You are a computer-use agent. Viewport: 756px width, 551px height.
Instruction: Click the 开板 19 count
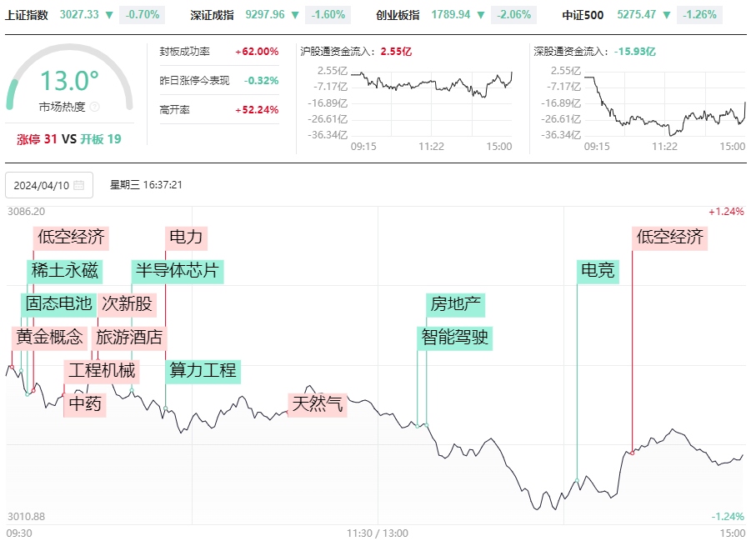[101, 139]
